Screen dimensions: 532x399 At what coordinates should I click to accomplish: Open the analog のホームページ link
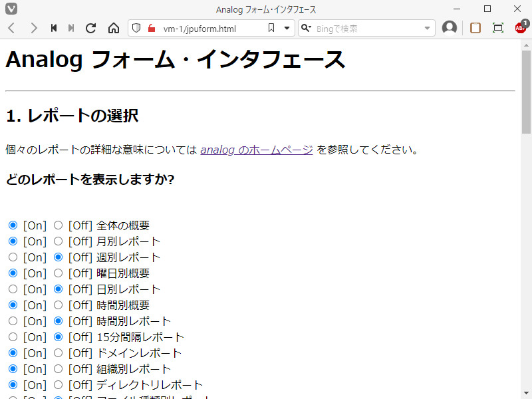click(257, 150)
